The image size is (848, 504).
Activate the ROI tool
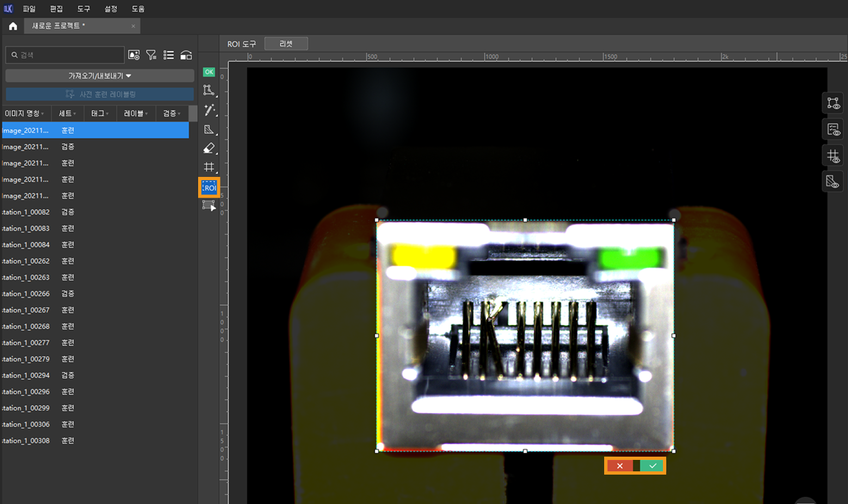pyautogui.click(x=209, y=187)
